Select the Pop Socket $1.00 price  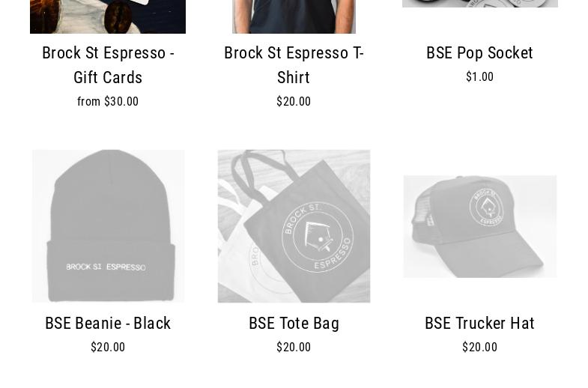(479, 77)
